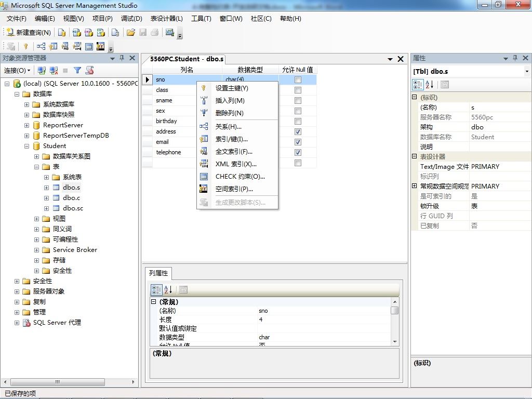Expand the dbo.sc table node
Image resolution: width=532 pixels, height=399 pixels.
coord(46,208)
